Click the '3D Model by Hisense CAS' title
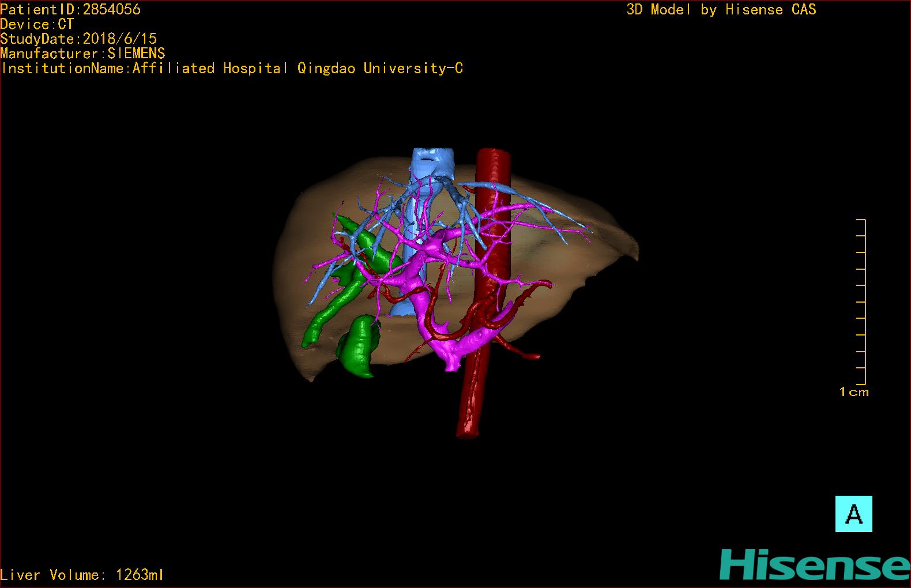 (721, 10)
